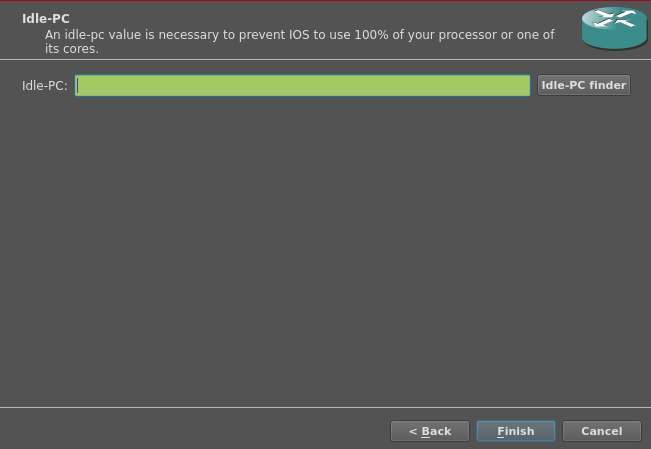Click the right end of the green field
The image size is (651, 449).
click(x=522, y=86)
